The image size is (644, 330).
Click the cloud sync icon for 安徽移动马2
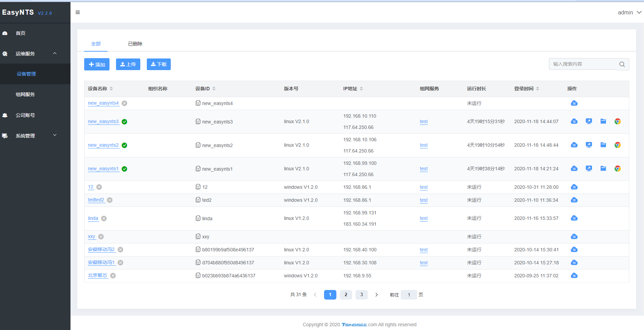574,250
